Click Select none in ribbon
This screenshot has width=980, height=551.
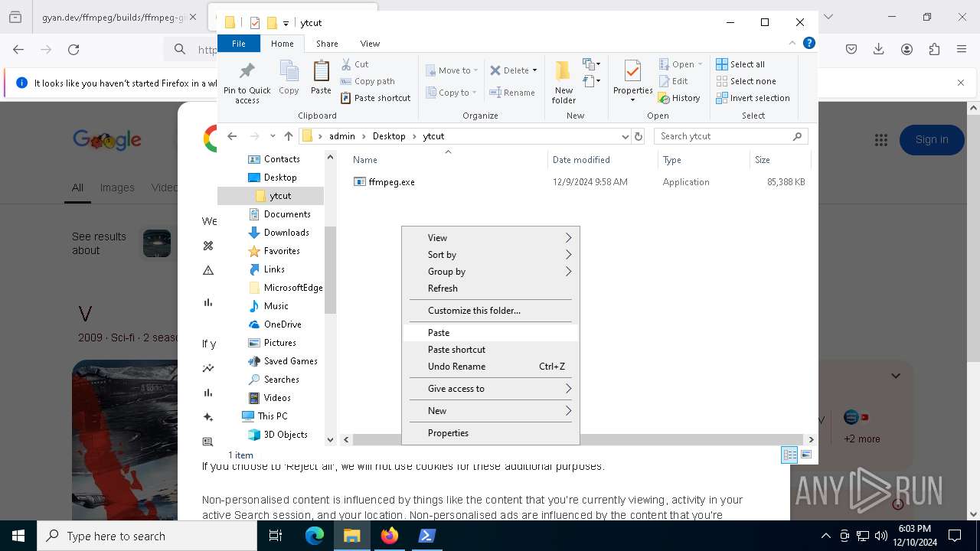(746, 81)
